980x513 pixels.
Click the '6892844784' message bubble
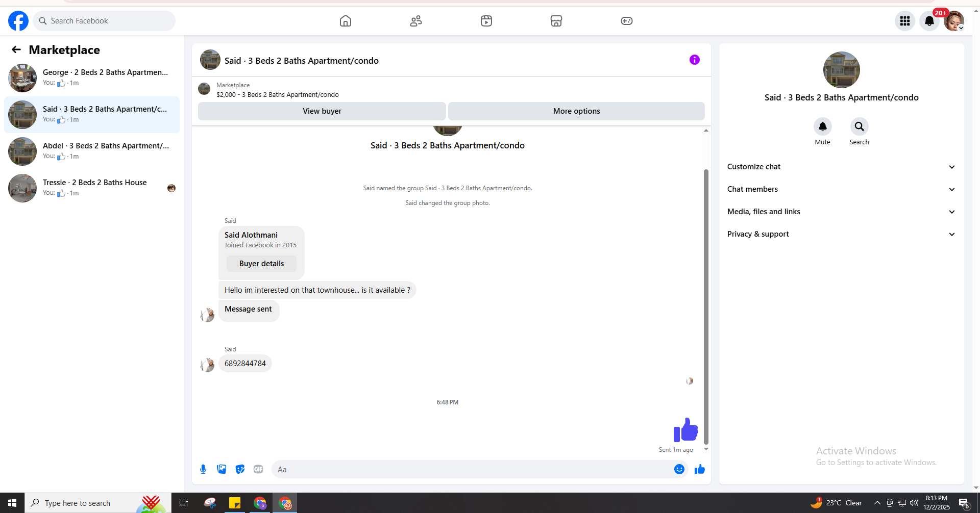tap(245, 364)
